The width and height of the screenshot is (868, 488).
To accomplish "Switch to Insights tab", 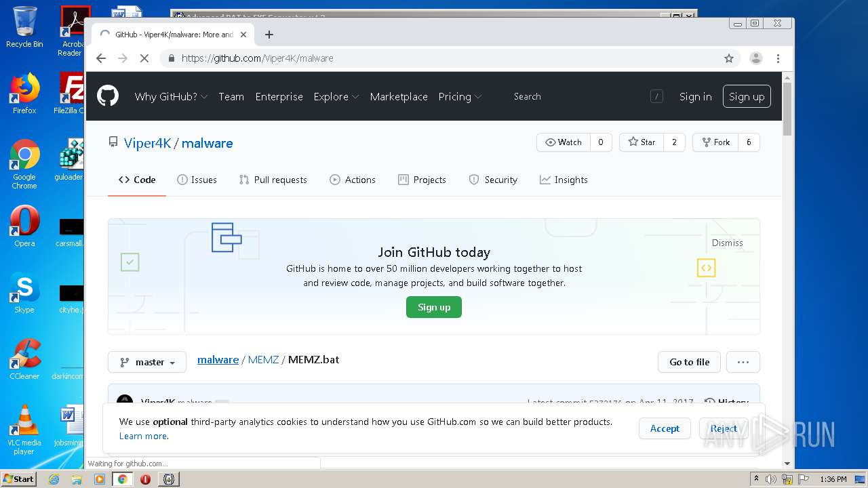I will 564,180.
